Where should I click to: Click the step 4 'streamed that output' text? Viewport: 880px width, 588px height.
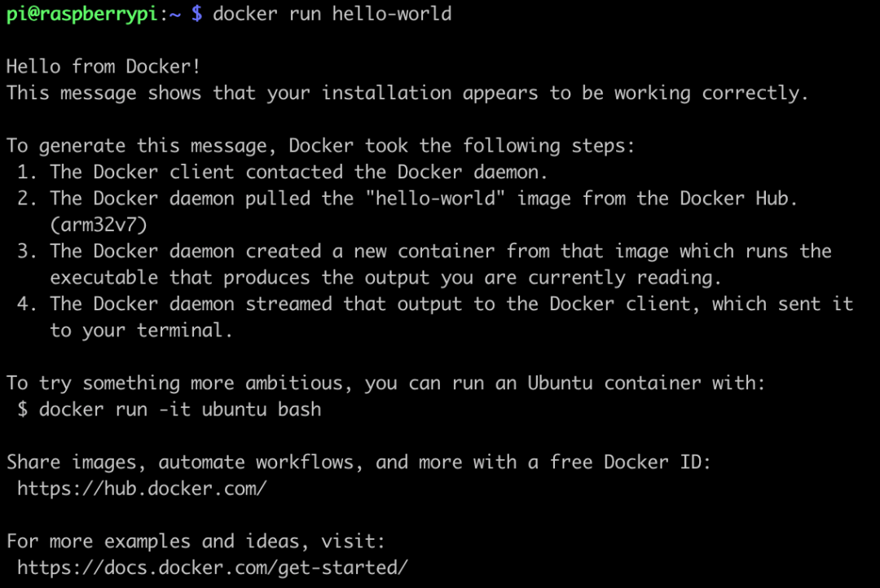[x=354, y=304]
